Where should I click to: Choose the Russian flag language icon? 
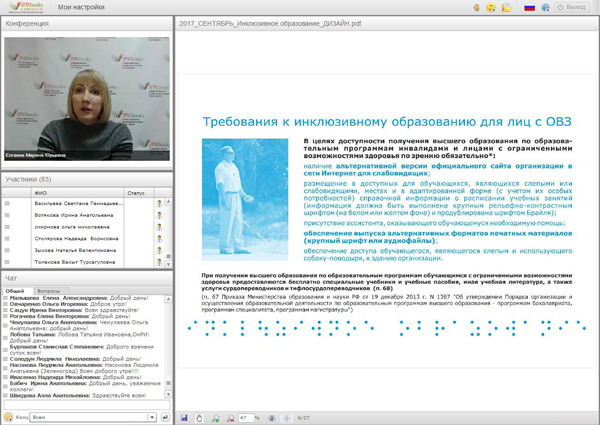(x=530, y=7)
